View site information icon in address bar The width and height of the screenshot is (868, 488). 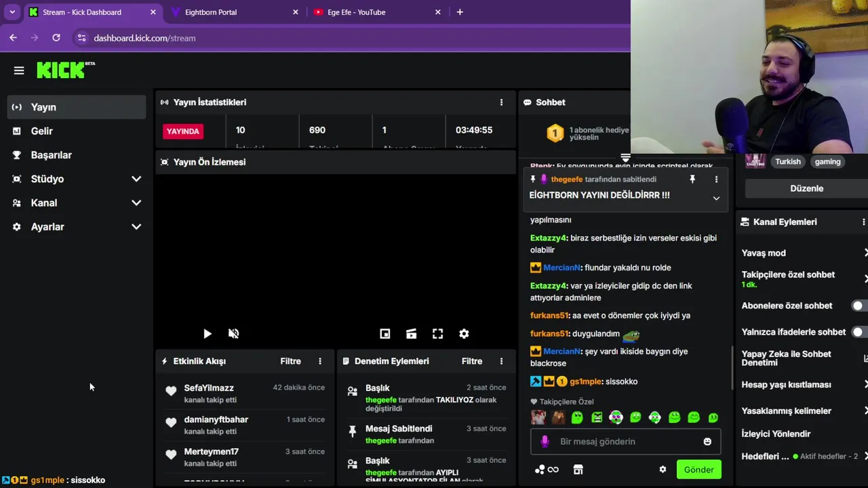click(81, 38)
